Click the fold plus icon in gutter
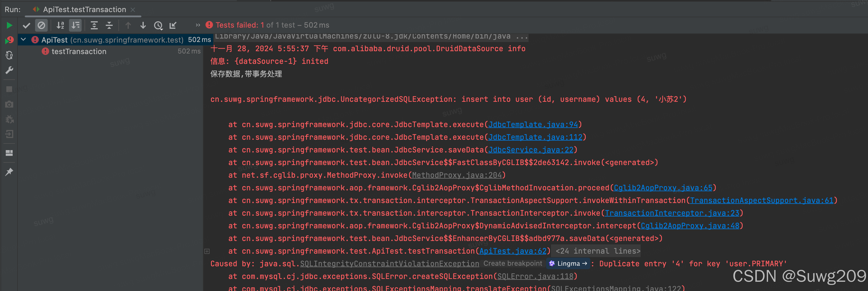This screenshot has width=868, height=291. click(207, 251)
